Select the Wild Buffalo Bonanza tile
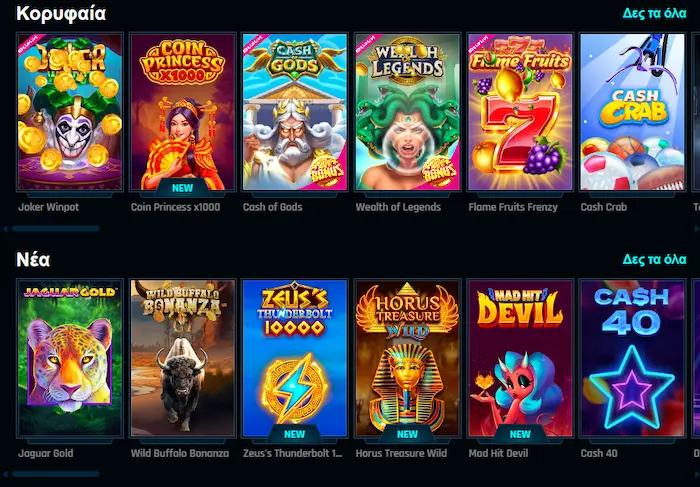The height and width of the screenshot is (487, 700). pyautogui.click(x=182, y=358)
